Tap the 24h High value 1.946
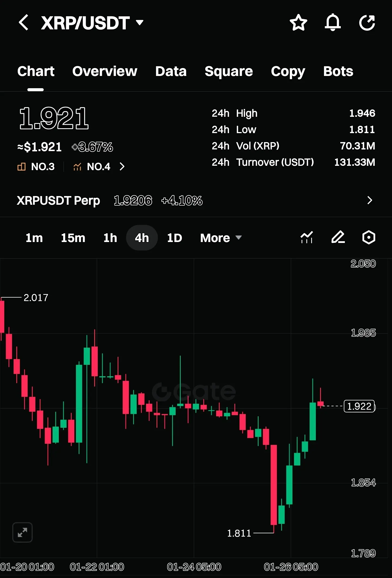This screenshot has width=392, height=578. (362, 113)
